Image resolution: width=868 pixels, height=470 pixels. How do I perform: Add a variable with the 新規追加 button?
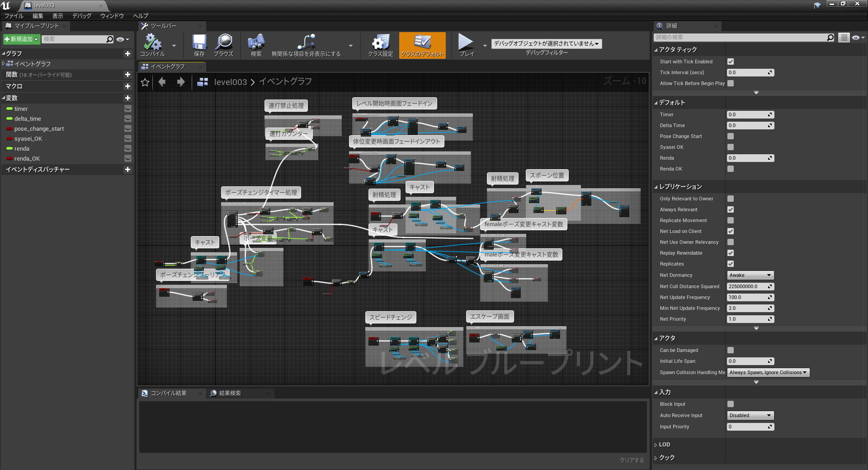[21, 39]
